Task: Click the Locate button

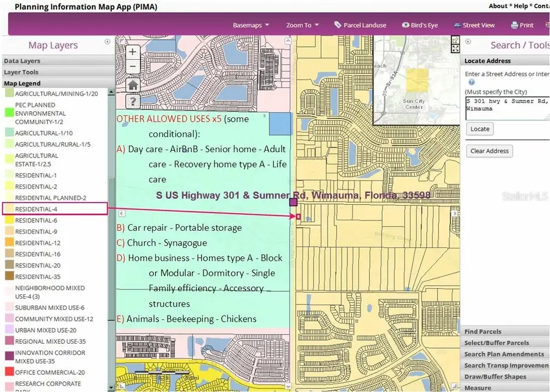Action: click(x=480, y=129)
